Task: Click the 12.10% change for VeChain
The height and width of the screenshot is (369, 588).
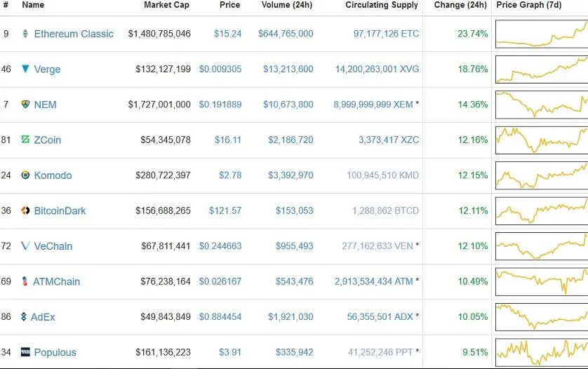Action: point(472,246)
